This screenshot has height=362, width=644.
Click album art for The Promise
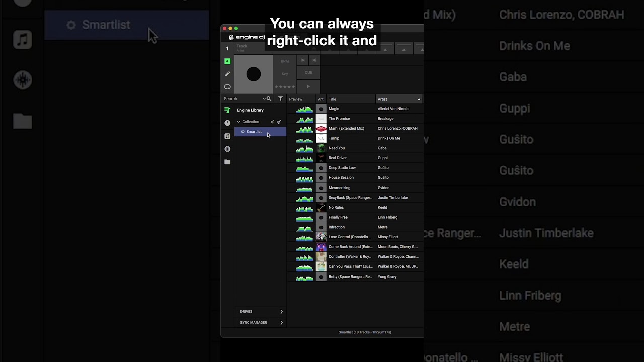[321, 119]
